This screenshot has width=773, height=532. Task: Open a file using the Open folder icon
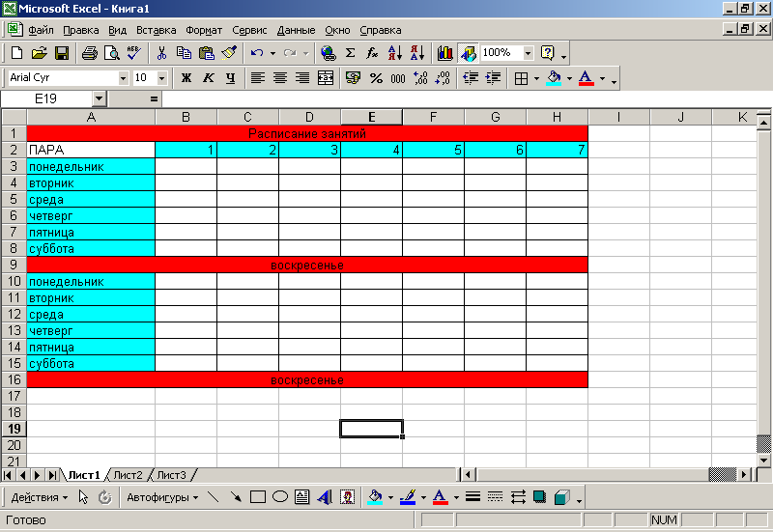[x=40, y=53]
